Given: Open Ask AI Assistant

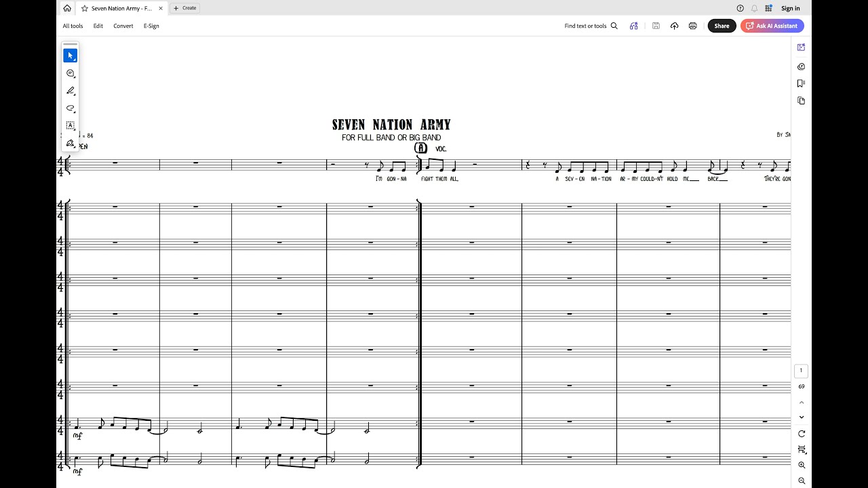Looking at the screenshot, I should (x=772, y=26).
